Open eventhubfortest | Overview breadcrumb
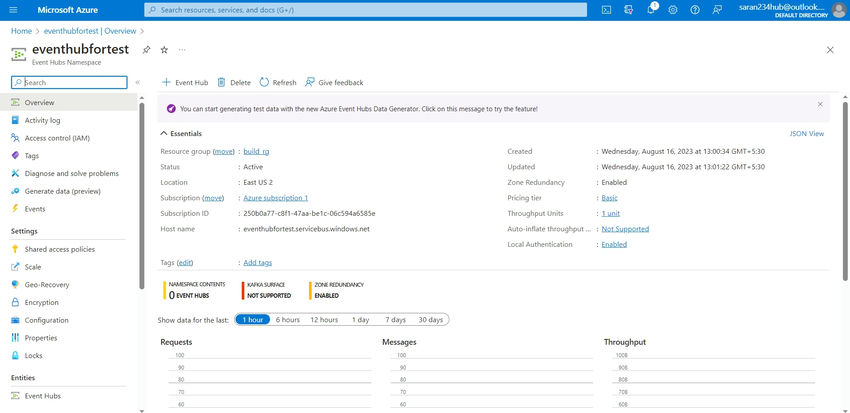This screenshot has height=413, width=850. [x=90, y=31]
